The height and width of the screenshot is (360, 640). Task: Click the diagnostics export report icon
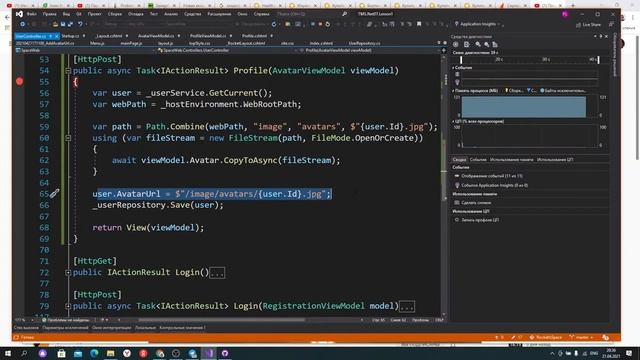(467, 44)
